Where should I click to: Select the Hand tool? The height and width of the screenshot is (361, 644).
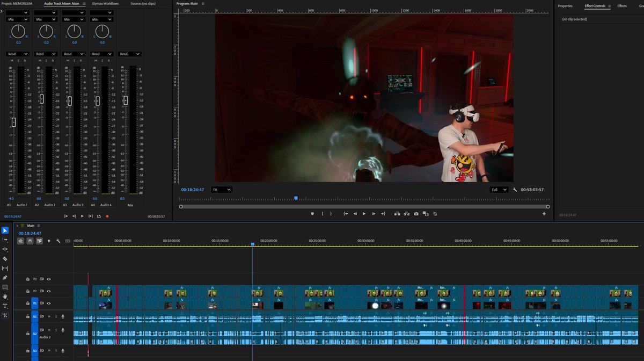5,297
